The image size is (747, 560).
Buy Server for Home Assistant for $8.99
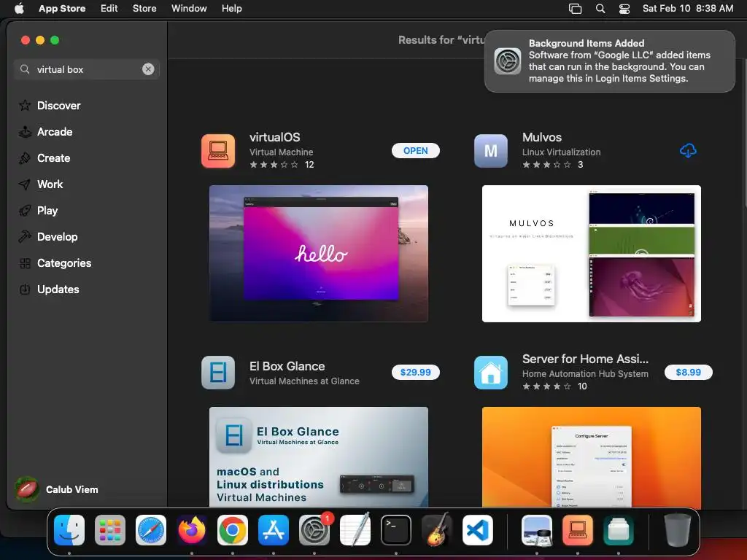click(x=688, y=372)
